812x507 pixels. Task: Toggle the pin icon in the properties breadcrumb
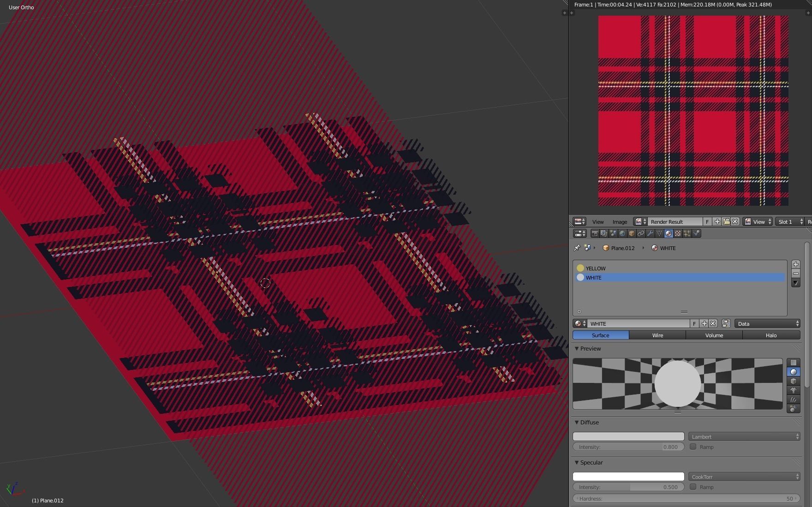pyautogui.click(x=577, y=248)
